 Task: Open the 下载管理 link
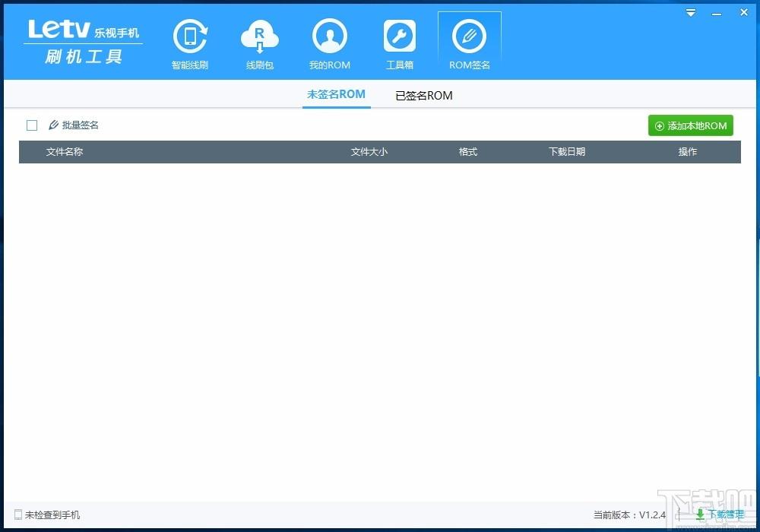coord(726,514)
